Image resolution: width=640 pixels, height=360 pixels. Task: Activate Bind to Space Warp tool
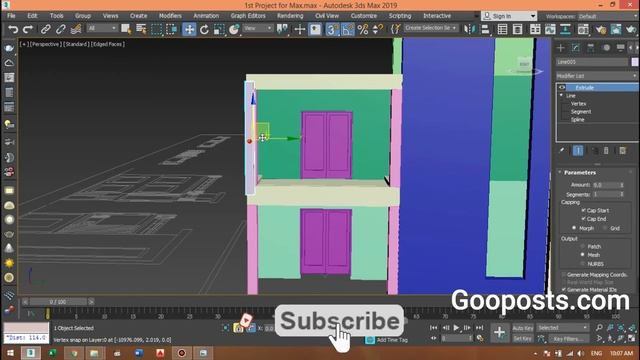[x=76, y=29]
